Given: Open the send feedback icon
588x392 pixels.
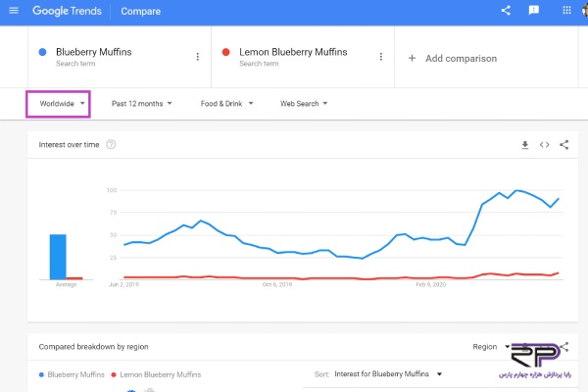Looking at the screenshot, I should pyautogui.click(x=534, y=11).
